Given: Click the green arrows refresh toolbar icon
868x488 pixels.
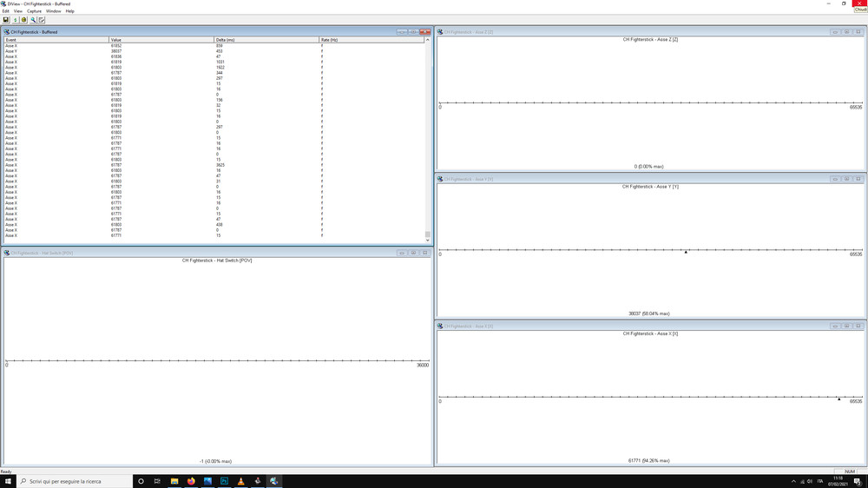Looking at the screenshot, I should click(x=15, y=19).
